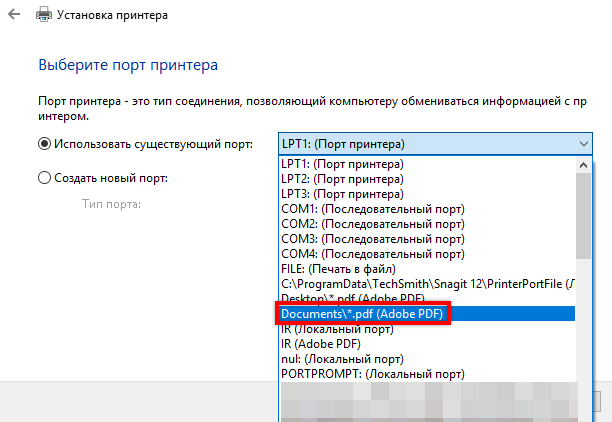This screenshot has height=422, width=612.
Task: Select 'Создать новый порт' radio button
Action: (x=44, y=178)
